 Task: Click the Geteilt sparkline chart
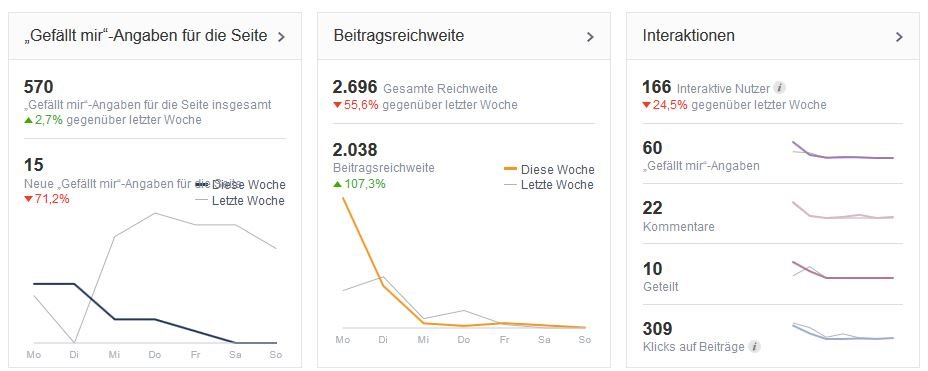[843, 270]
